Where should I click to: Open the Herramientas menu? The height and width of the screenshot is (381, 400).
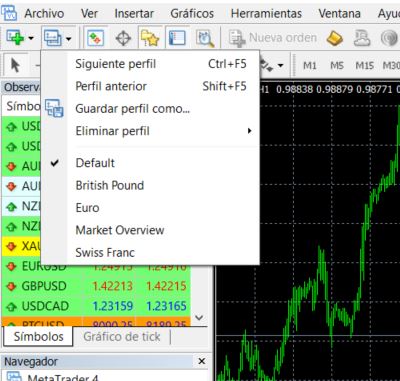point(266,14)
